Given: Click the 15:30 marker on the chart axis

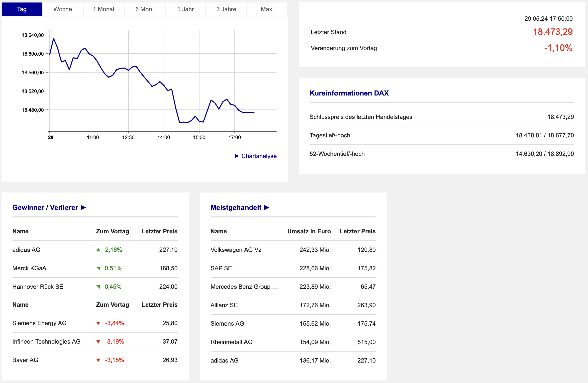Looking at the screenshot, I should pyautogui.click(x=199, y=137).
